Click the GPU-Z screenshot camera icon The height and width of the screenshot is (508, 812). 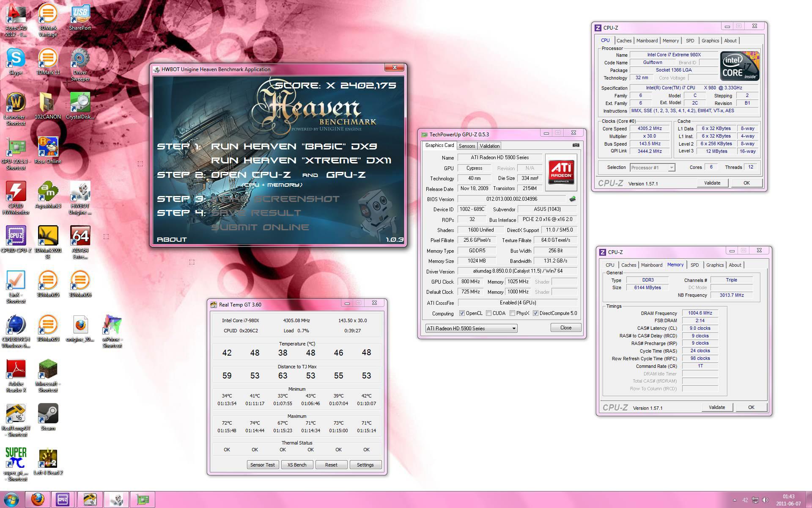tap(576, 145)
